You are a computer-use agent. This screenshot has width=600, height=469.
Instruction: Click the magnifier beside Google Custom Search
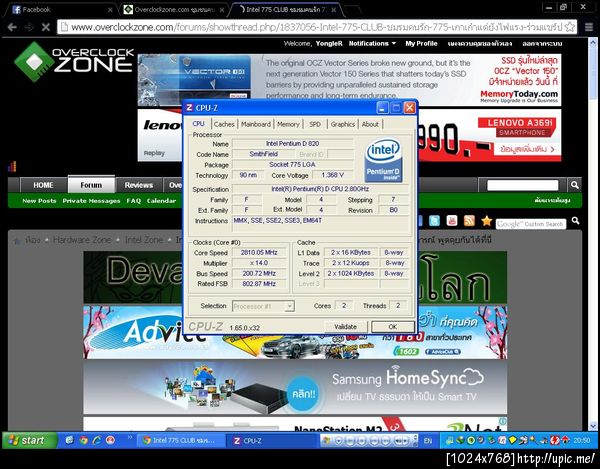click(575, 221)
